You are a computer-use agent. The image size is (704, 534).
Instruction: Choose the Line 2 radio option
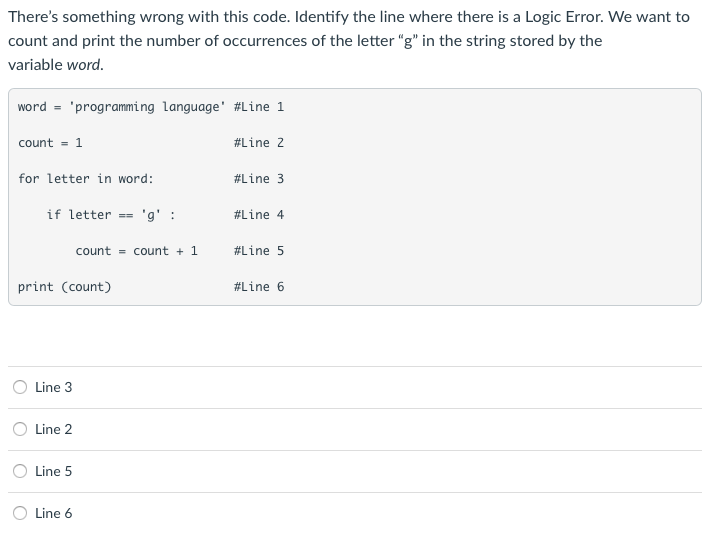click(x=20, y=429)
